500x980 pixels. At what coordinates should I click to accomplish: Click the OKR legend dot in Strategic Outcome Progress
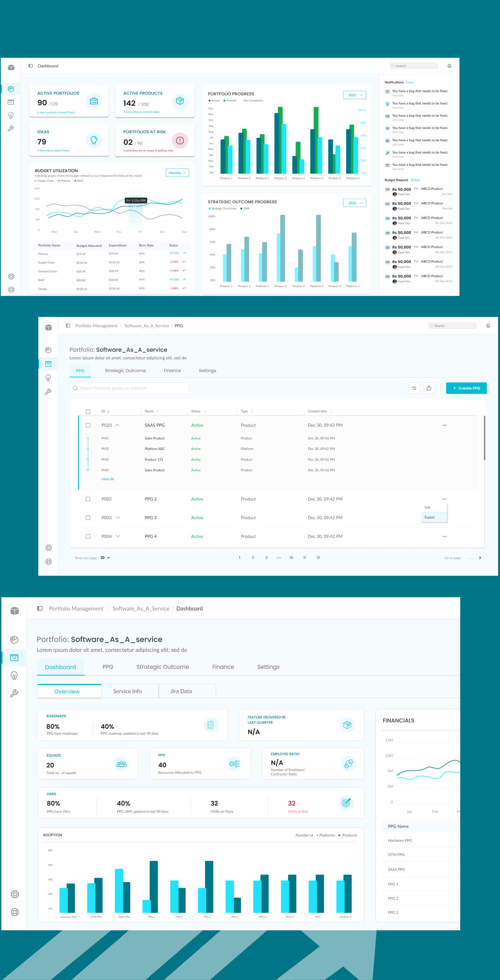[x=241, y=209]
